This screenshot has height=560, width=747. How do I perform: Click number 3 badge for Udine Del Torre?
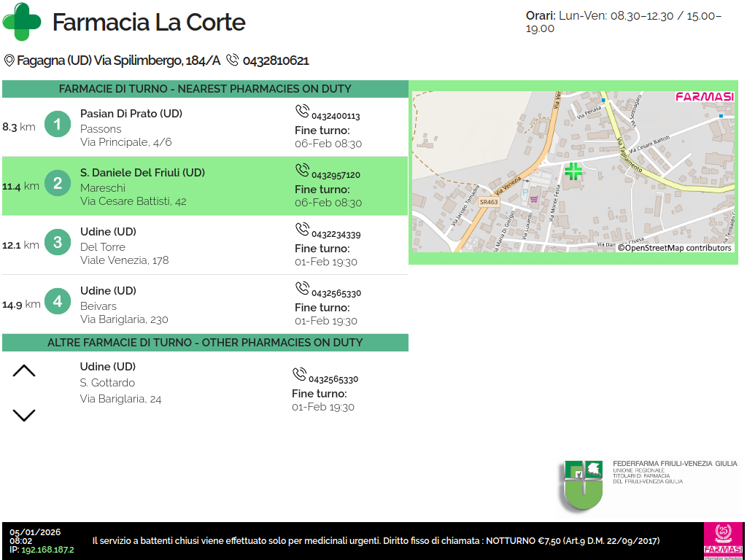[58, 242]
